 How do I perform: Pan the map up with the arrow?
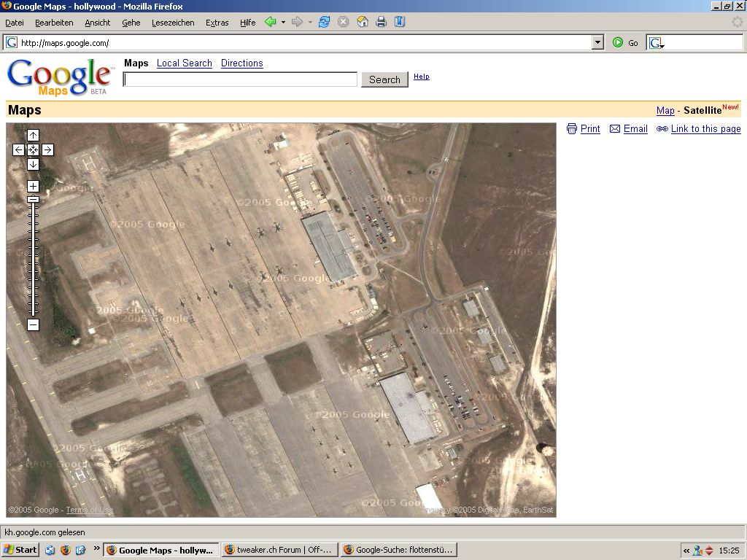pyautogui.click(x=33, y=135)
